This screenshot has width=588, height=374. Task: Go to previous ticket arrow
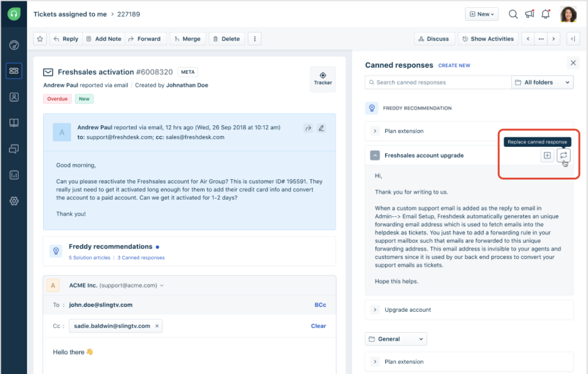click(x=528, y=39)
